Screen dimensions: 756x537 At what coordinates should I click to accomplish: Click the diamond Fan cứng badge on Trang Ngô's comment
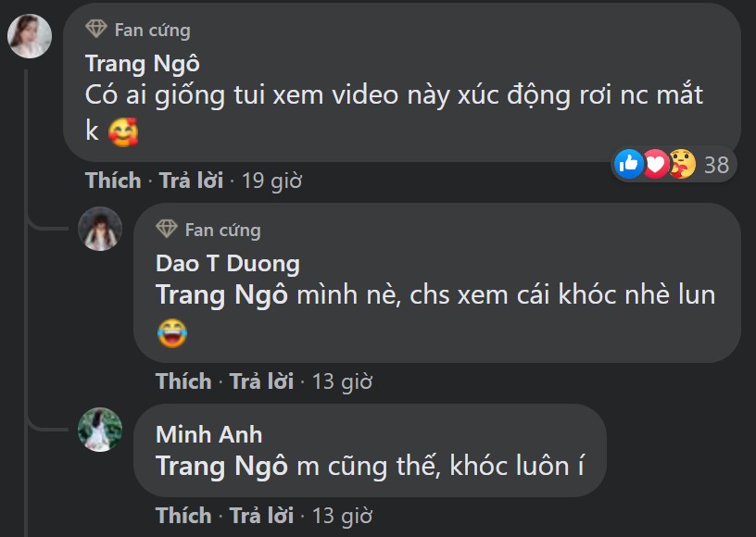coord(96,30)
